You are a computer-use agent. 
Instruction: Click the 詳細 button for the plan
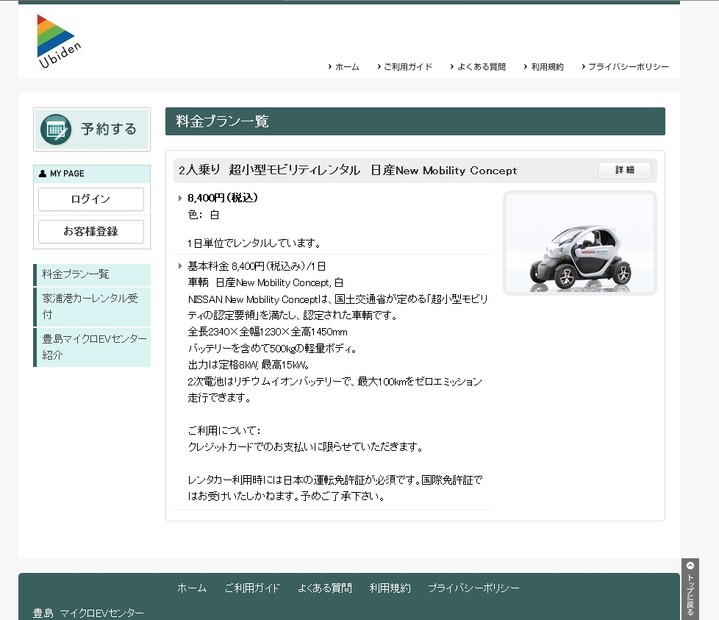coord(625,170)
